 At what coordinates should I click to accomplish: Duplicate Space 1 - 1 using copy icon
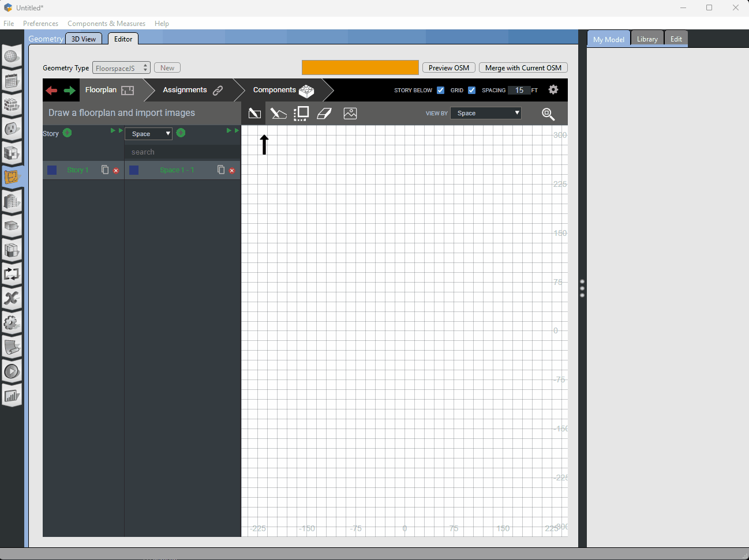(x=221, y=170)
